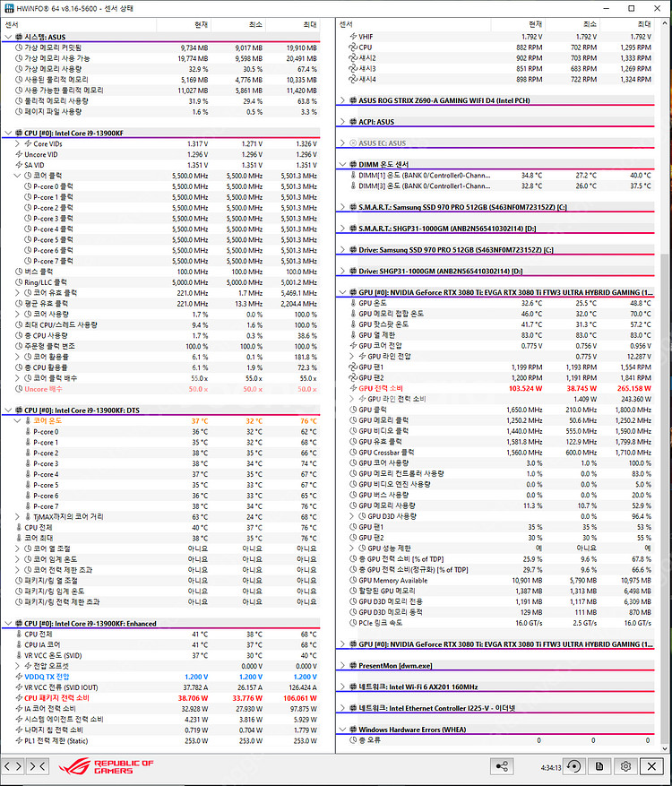Click the collapse-all arrows button in the bottom toolbar
Image resolution: width=672 pixels, height=786 pixels.
38,766
